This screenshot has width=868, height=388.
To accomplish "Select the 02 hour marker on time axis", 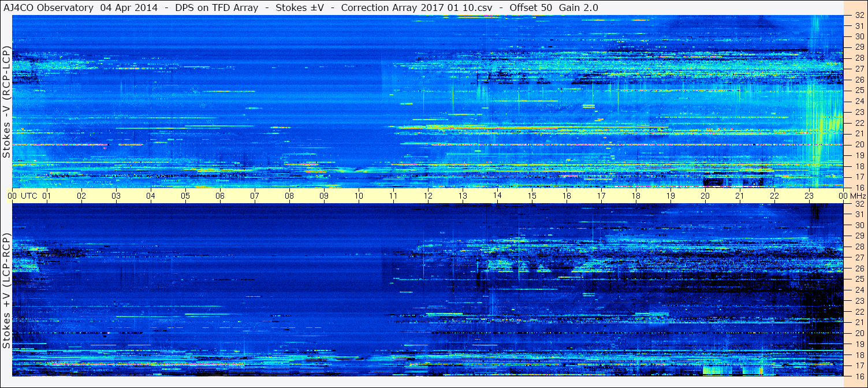I will pyautogui.click(x=81, y=196).
